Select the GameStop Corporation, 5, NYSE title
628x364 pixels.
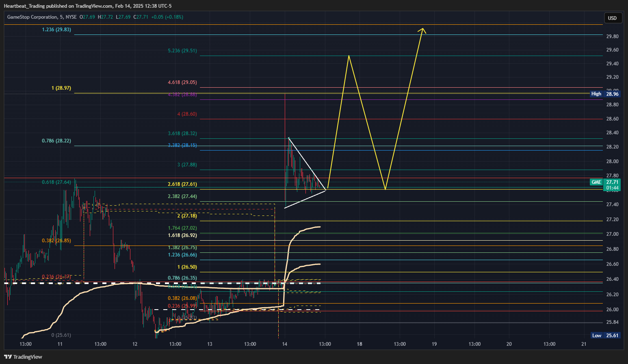(42, 17)
